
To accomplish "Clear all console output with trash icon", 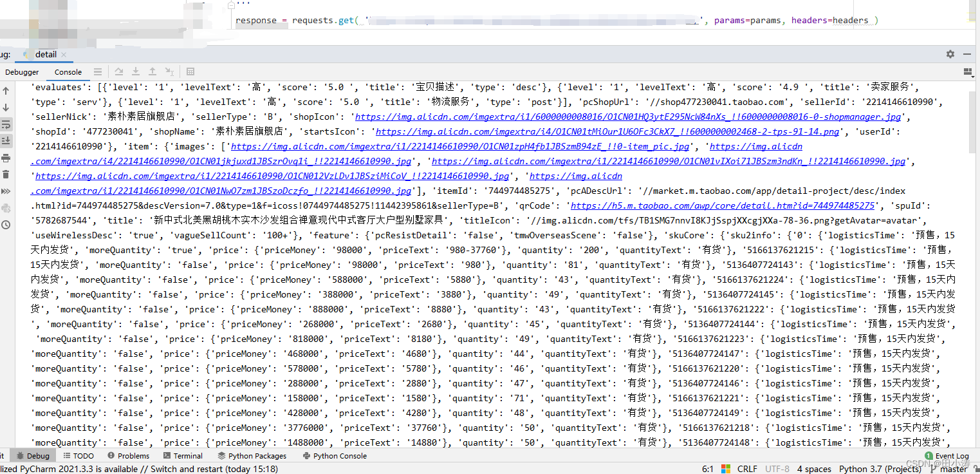I will tap(6, 175).
